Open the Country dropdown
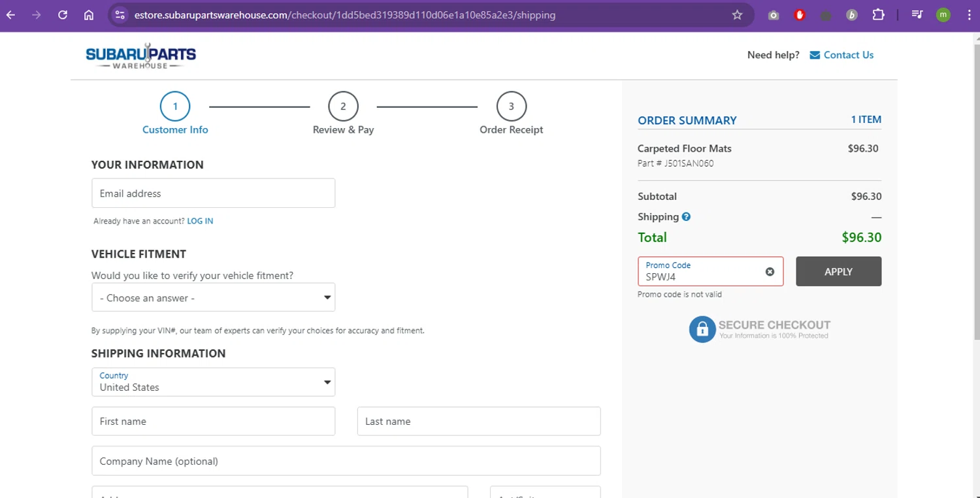The image size is (980, 498). point(214,382)
